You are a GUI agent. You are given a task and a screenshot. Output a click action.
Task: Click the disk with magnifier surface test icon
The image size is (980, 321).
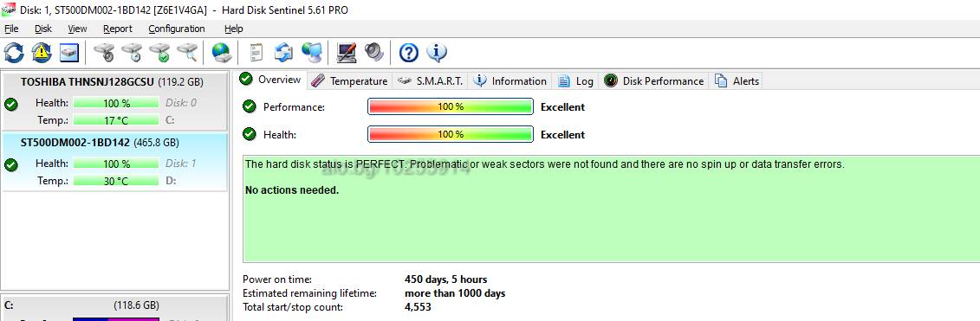coord(187,53)
